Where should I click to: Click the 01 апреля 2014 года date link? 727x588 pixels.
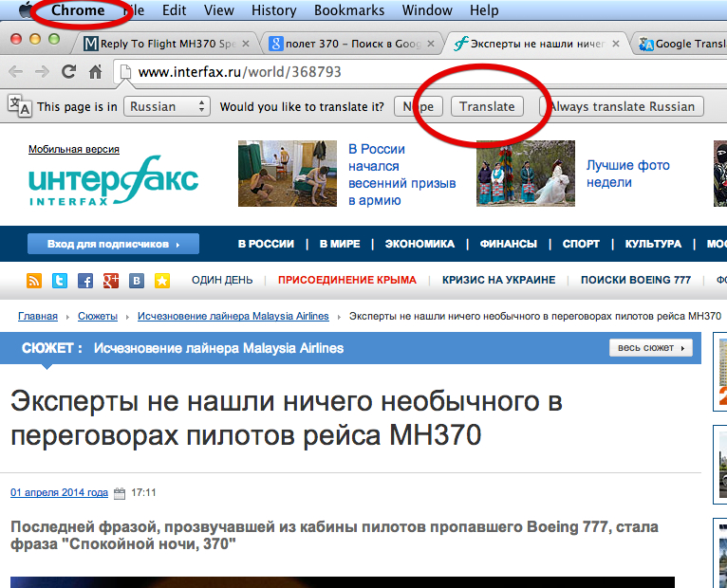(x=59, y=492)
